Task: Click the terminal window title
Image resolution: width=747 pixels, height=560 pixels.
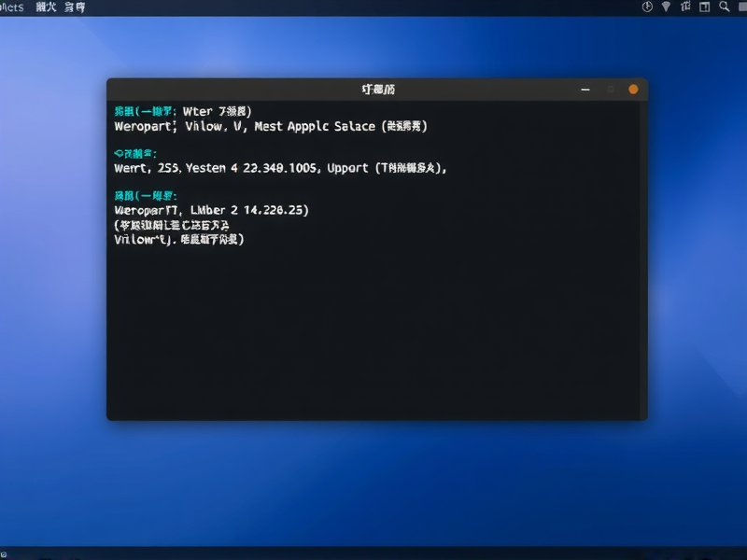Action: click(377, 88)
